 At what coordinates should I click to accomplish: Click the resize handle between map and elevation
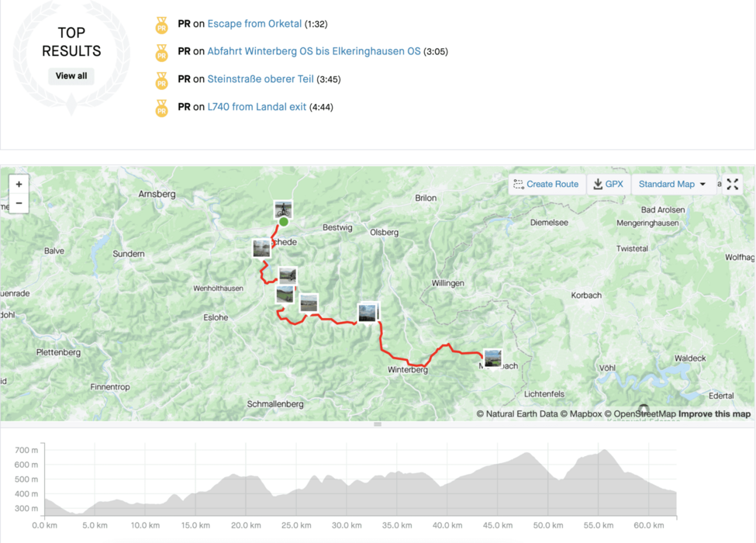[378, 424]
